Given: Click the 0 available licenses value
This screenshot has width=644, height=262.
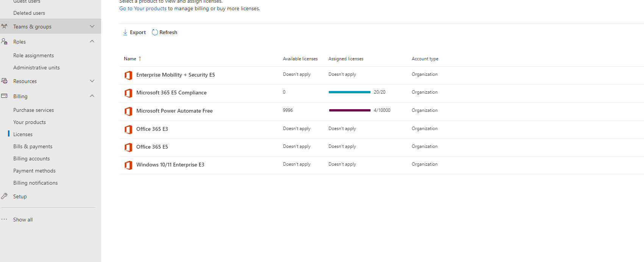Looking at the screenshot, I should (284, 92).
